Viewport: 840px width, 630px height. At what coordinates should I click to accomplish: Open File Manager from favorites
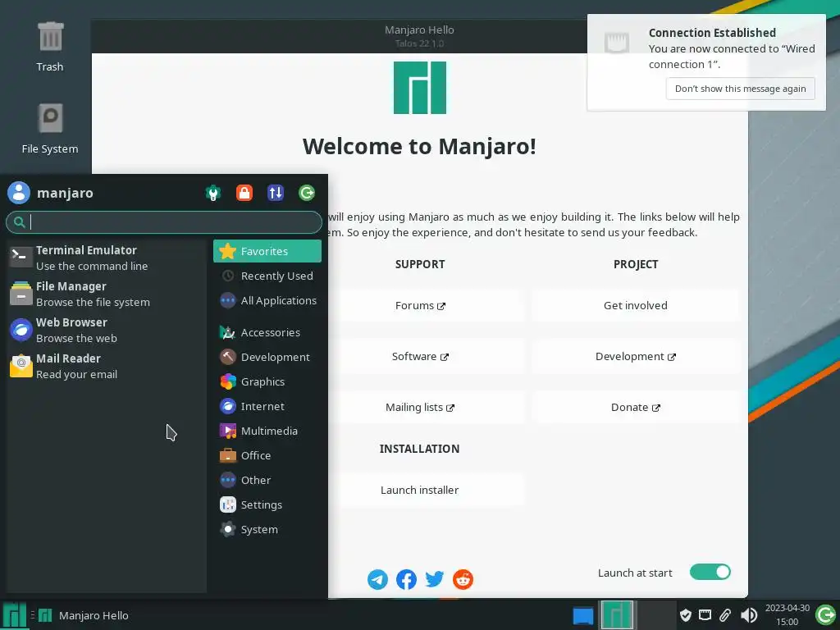pyautogui.click(x=106, y=294)
